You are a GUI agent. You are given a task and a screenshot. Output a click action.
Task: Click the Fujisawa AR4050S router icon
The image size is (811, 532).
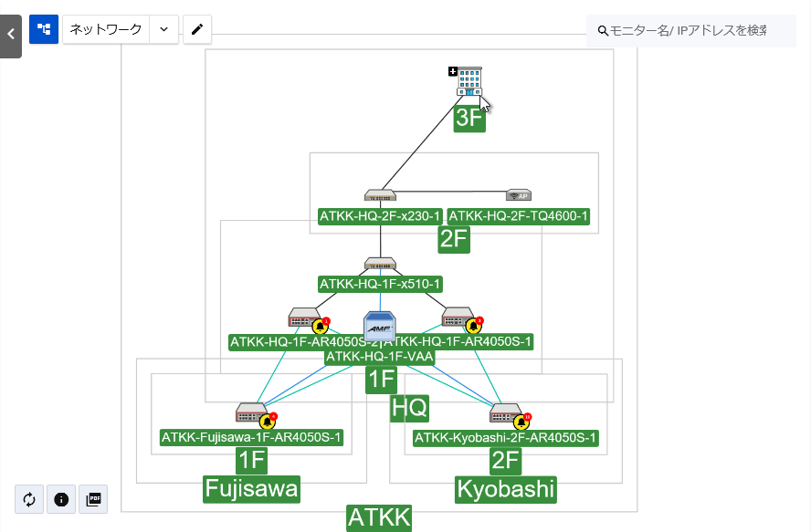[x=250, y=413]
